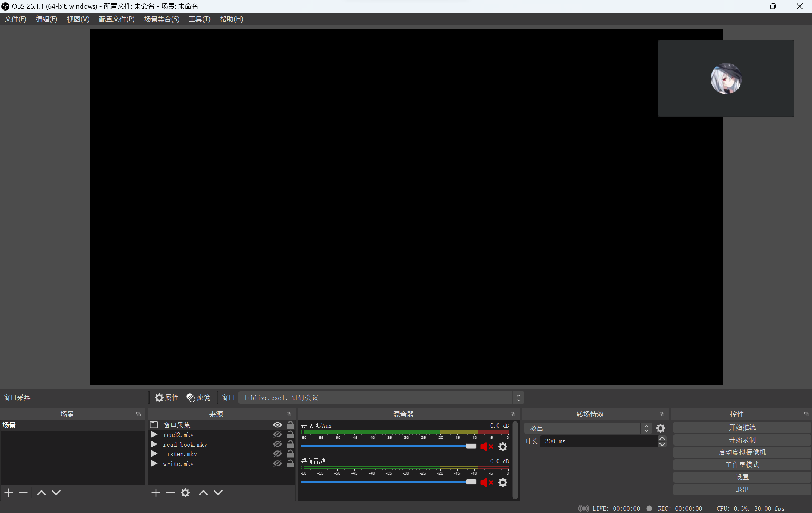Open 设置 settings from controls
Viewport: 812px width, 513px height.
coord(742,477)
